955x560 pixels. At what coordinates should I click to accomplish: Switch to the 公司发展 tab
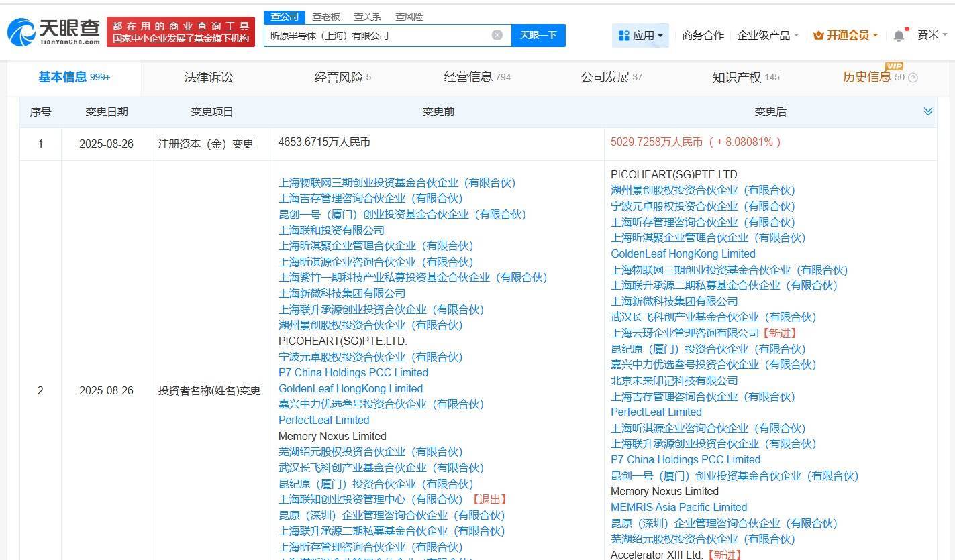(611, 77)
